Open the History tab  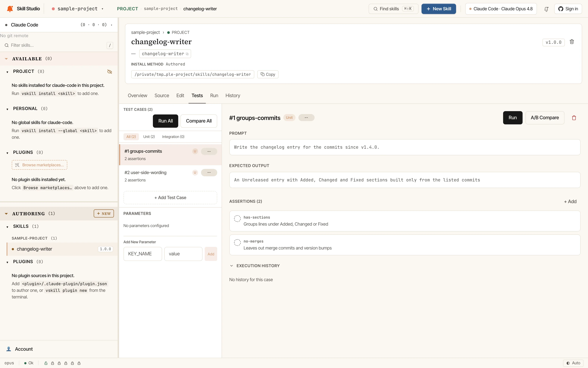[232, 96]
